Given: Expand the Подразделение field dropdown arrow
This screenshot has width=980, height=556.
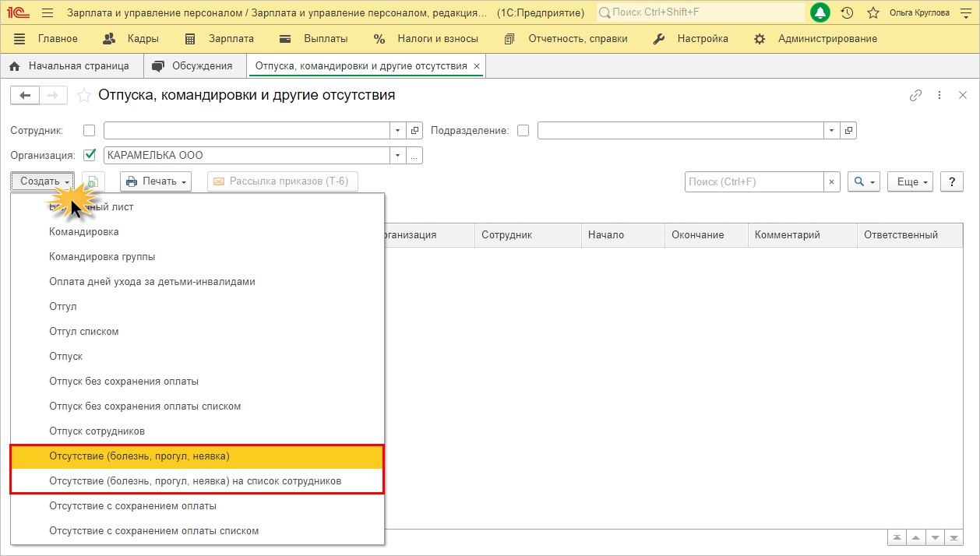Looking at the screenshot, I should tap(832, 131).
